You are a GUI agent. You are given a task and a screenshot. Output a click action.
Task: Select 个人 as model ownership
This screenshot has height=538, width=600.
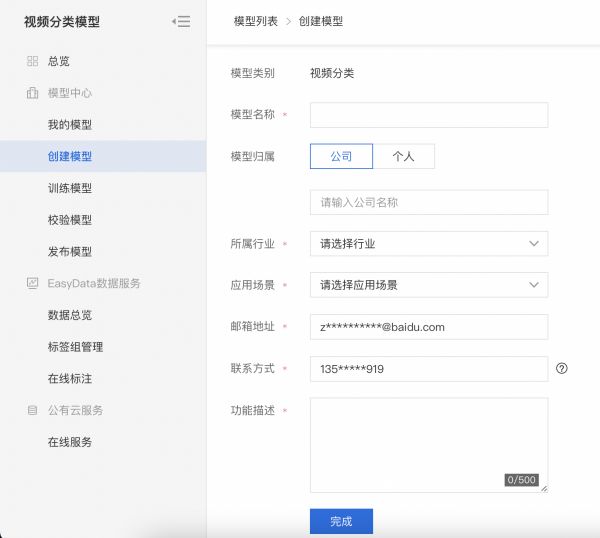pyautogui.click(x=404, y=156)
